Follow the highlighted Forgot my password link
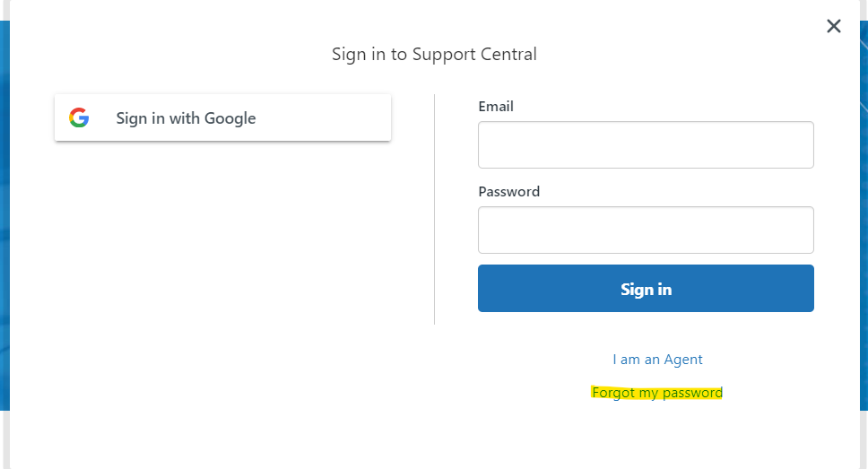 (657, 393)
